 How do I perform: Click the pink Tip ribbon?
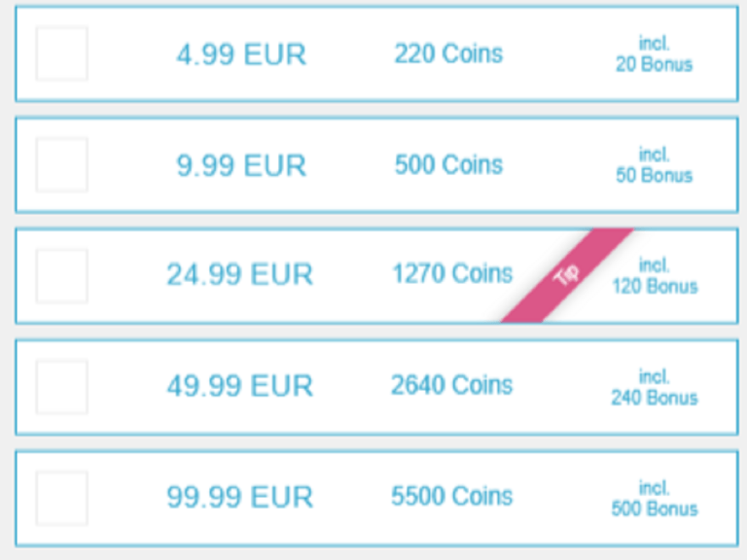coord(566,276)
